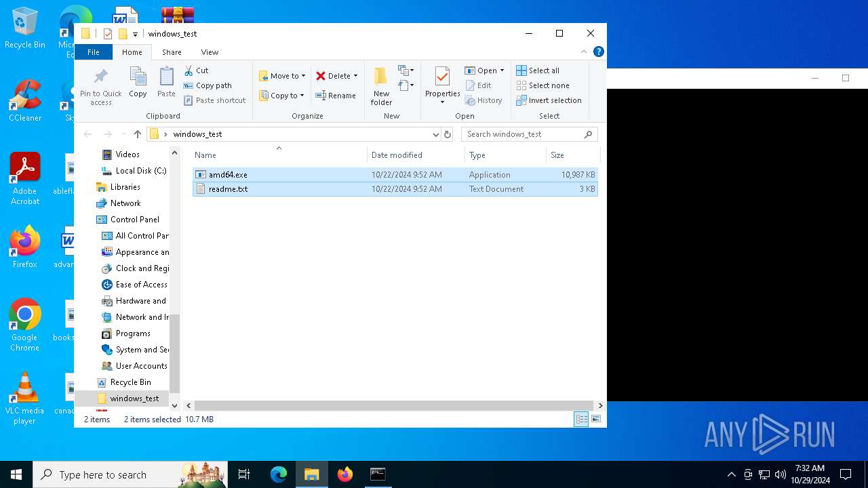Open Properties for the selection
Viewport: 868px width, 488px height.
(x=442, y=85)
